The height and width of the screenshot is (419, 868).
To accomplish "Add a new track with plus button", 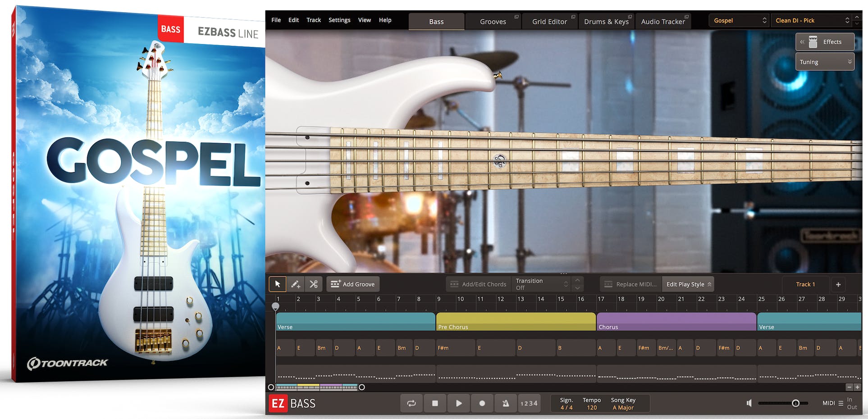I will [x=838, y=284].
